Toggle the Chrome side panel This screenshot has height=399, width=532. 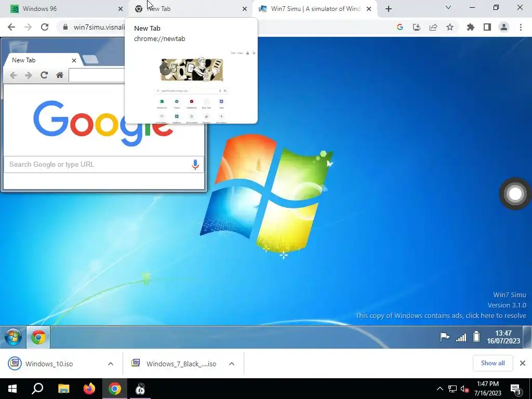(x=487, y=27)
